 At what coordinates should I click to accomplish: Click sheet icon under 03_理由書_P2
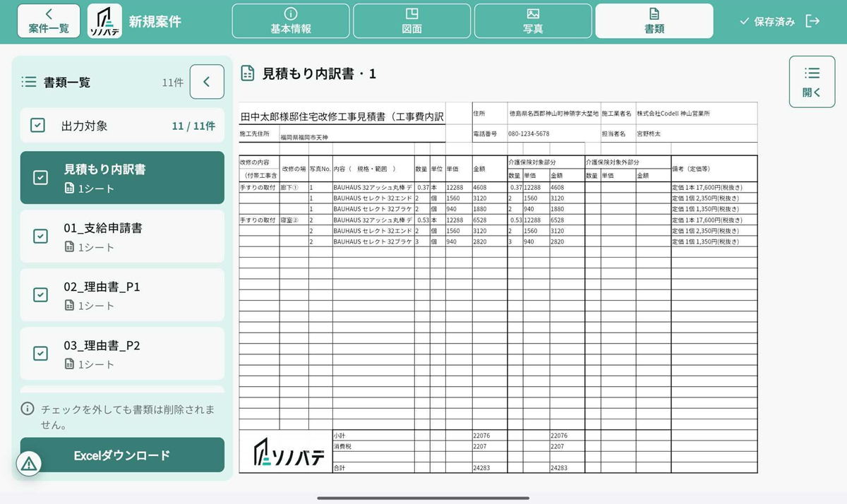pos(69,364)
